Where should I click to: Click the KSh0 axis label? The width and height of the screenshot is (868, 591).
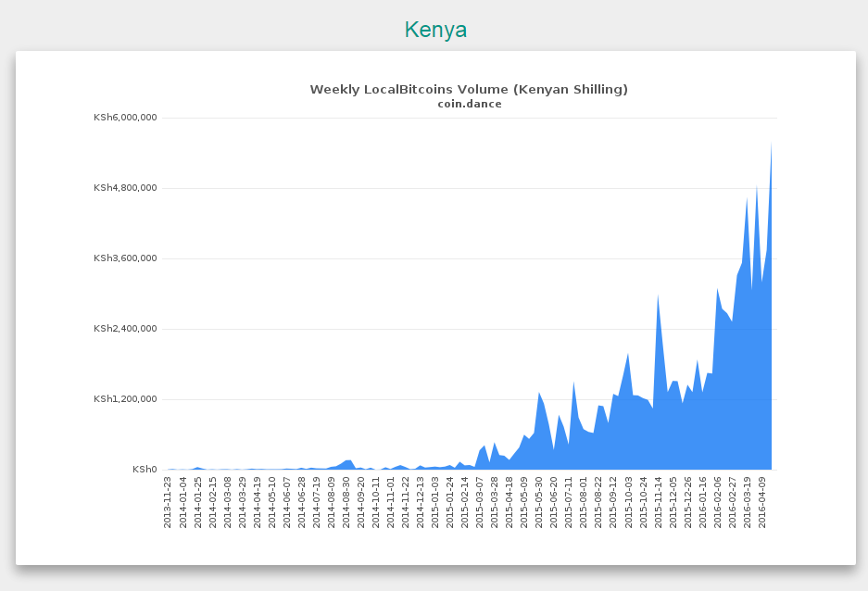click(145, 470)
